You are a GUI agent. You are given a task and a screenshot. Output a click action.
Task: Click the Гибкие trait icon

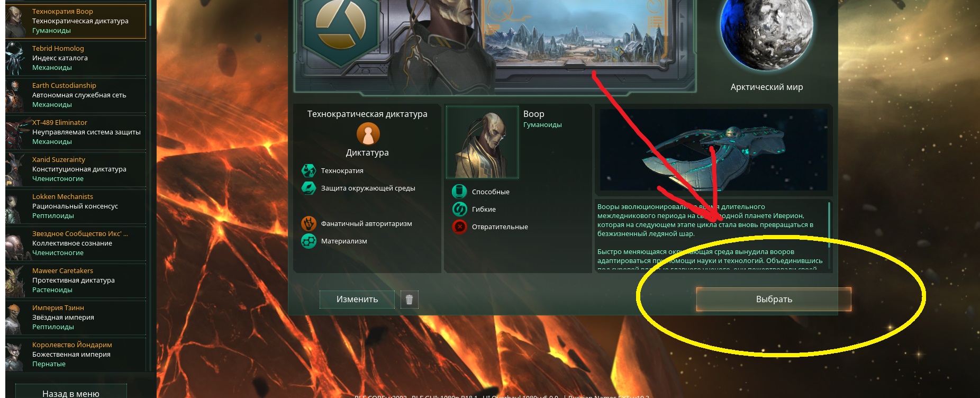[459, 209]
